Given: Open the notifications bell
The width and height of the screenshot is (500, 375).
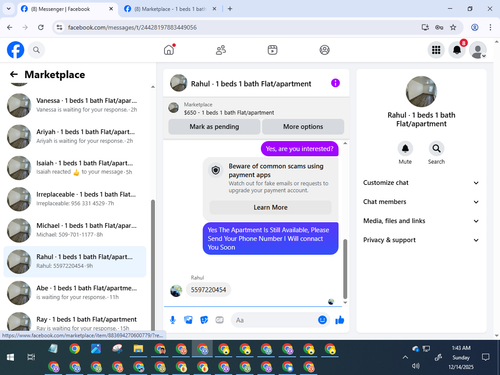Looking at the screenshot, I should [457, 50].
